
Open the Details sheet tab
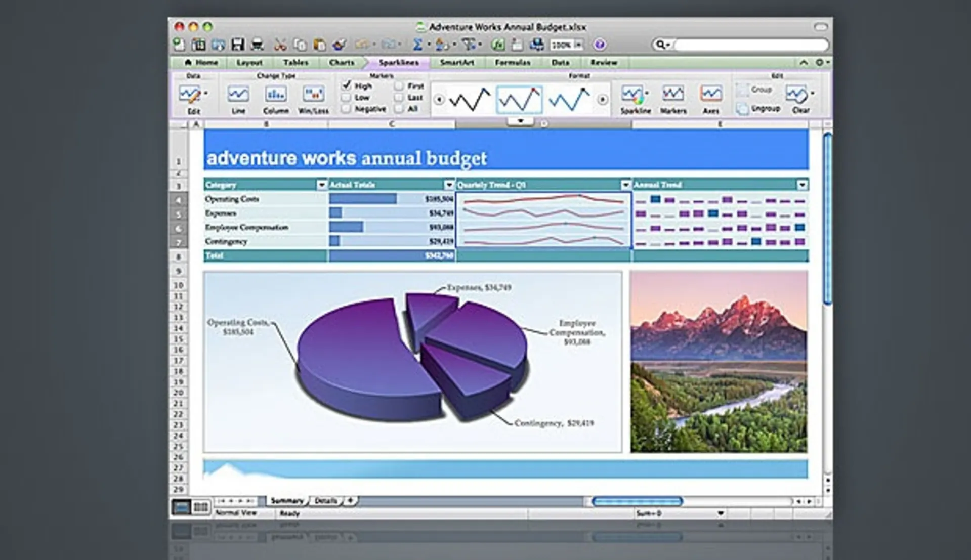tap(325, 501)
